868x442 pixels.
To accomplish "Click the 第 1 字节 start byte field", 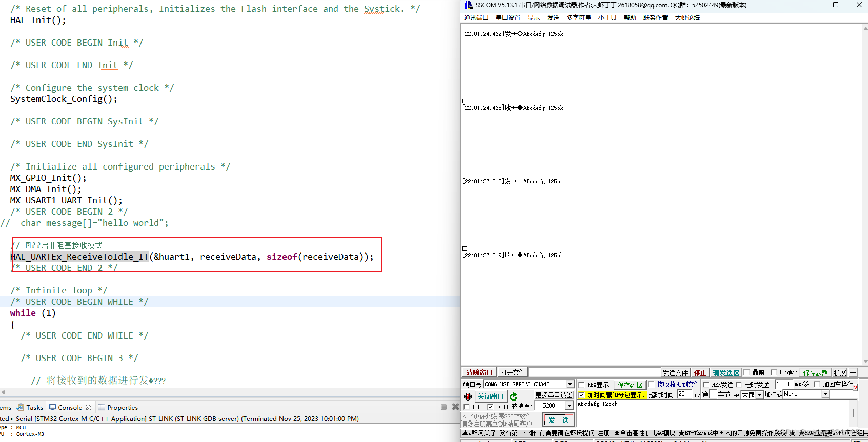I will (x=712, y=394).
